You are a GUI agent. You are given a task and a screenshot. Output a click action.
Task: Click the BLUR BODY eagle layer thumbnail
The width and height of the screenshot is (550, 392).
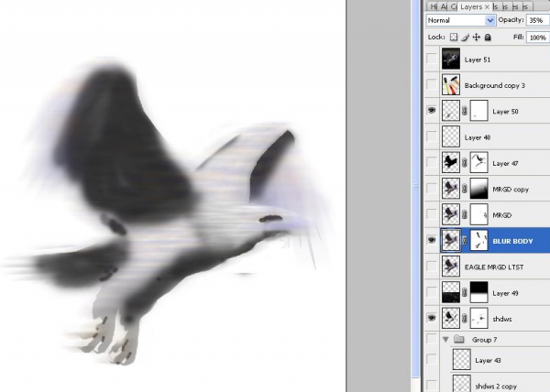click(x=451, y=241)
